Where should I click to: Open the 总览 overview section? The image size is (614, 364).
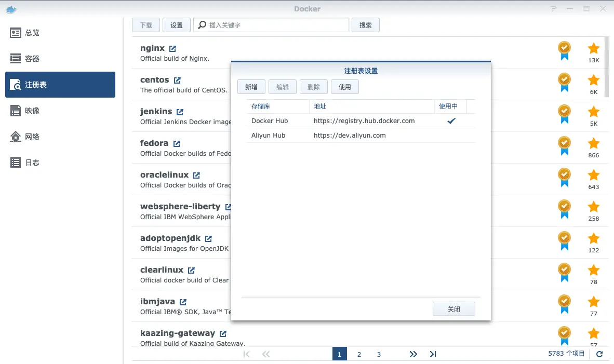[x=60, y=33]
